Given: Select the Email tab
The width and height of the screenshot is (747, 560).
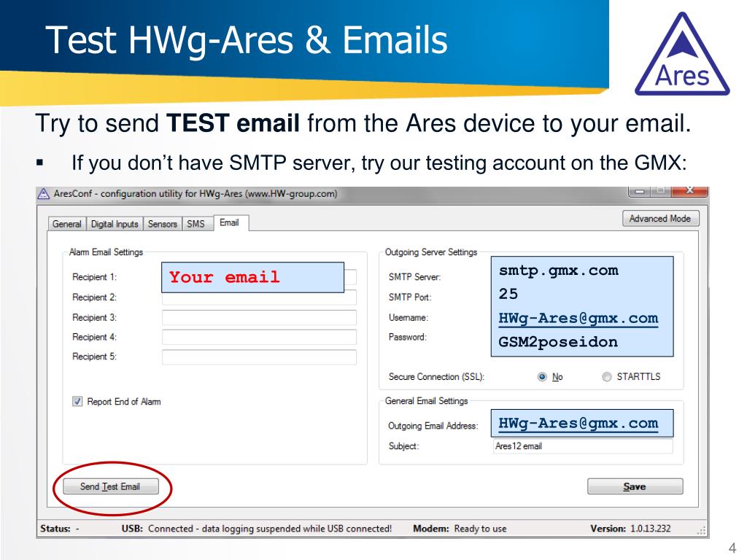Looking at the screenshot, I should (231, 223).
